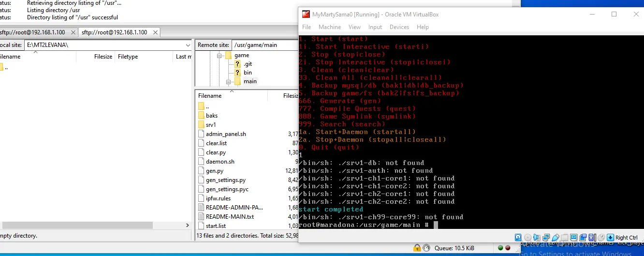
Task: Select the bin folder in remote tree
Action: [x=248, y=73]
